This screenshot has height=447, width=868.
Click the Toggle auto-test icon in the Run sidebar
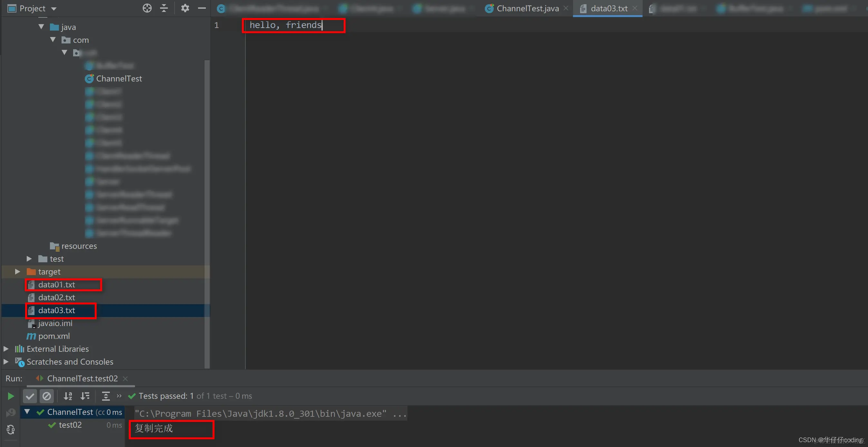point(11,429)
